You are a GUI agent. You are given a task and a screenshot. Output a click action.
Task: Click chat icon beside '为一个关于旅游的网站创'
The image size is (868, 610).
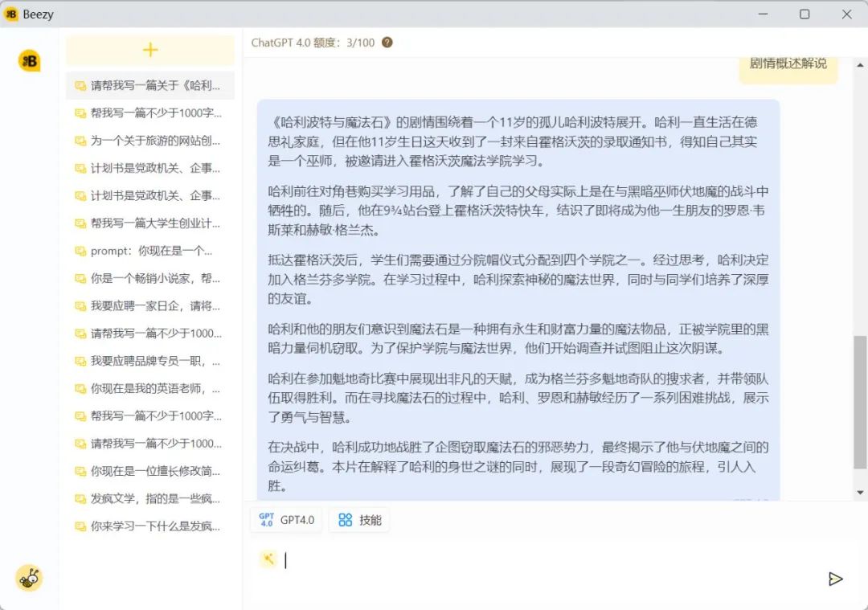[80, 141]
